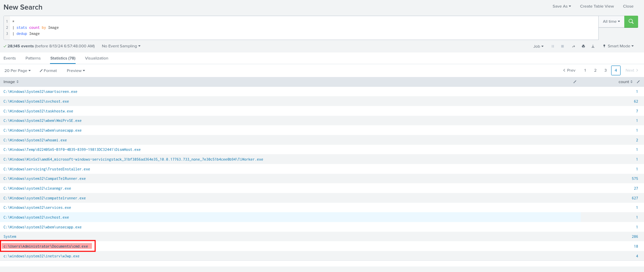Screen dimensions: 644x272
Task: Switch to the Events tab
Action: (10, 58)
